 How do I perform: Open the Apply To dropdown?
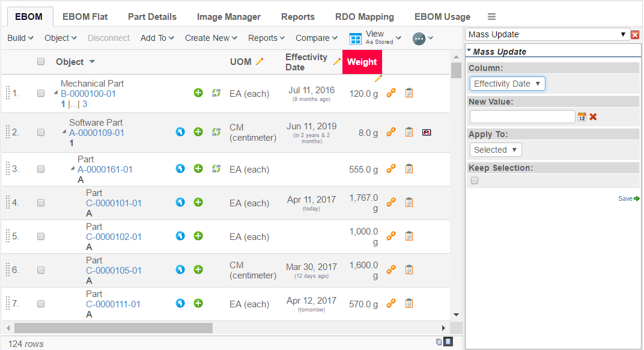(x=496, y=150)
